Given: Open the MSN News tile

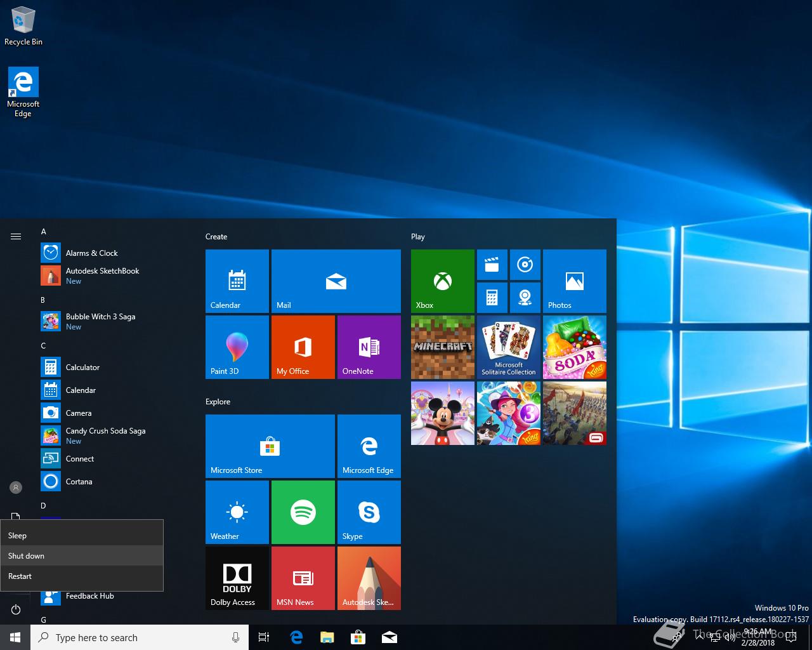Looking at the screenshot, I should click(303, 578).
